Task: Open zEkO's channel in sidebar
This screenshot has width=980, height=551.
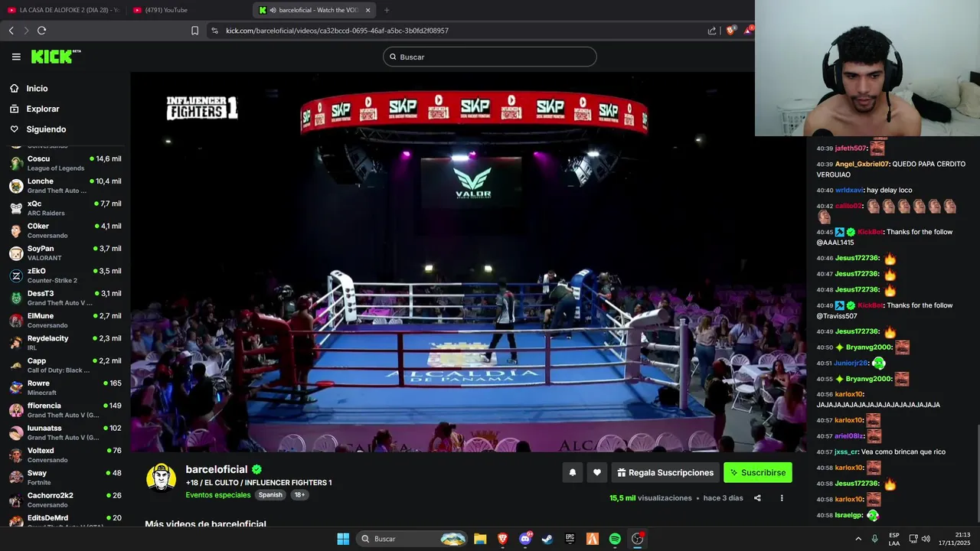Action: 65,275
